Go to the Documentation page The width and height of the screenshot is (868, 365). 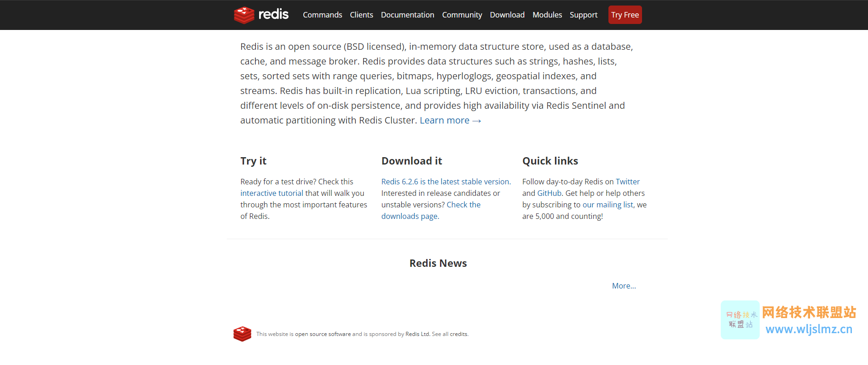coord(407,15)
